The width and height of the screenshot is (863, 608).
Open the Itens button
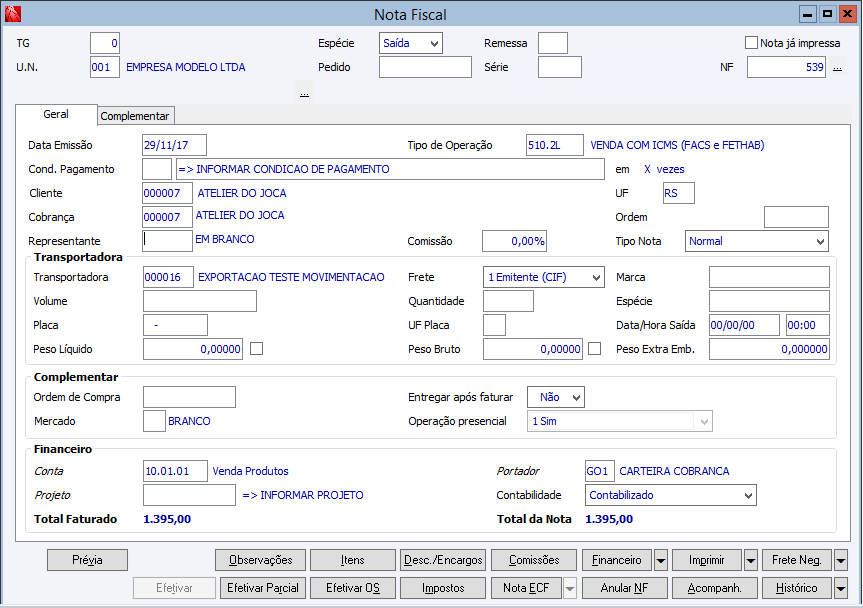[x=352, y=560]
